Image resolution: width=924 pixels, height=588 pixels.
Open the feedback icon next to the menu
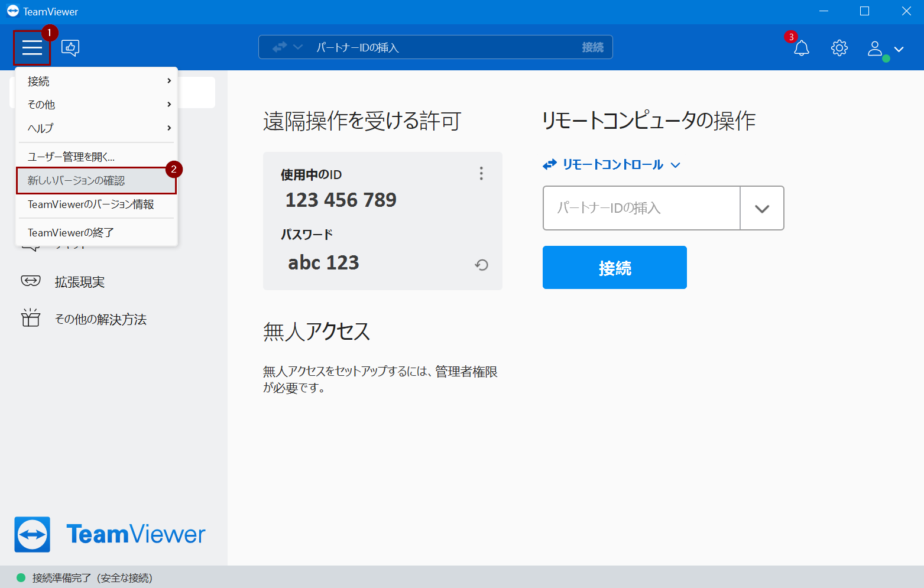70,48
